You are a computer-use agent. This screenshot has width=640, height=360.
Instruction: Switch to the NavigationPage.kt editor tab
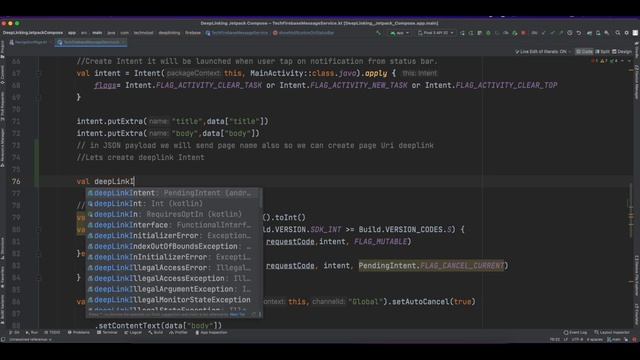(x=29, y=42)
